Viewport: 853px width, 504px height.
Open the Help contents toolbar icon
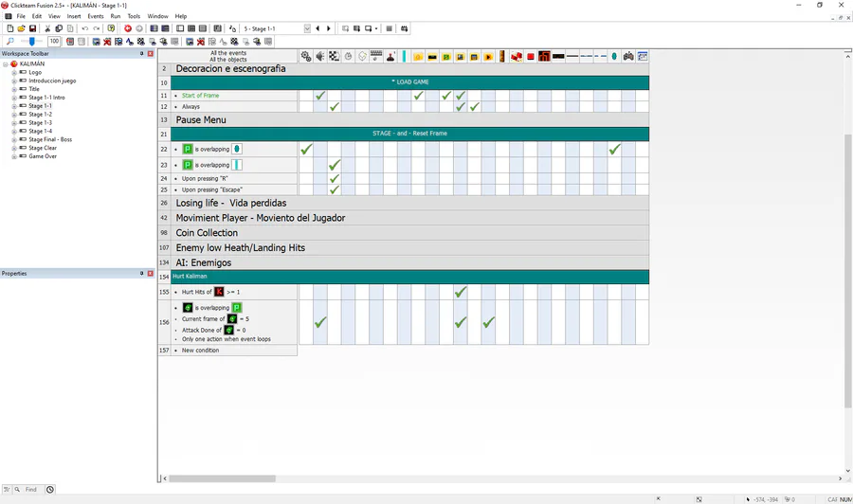pos(111,28)
